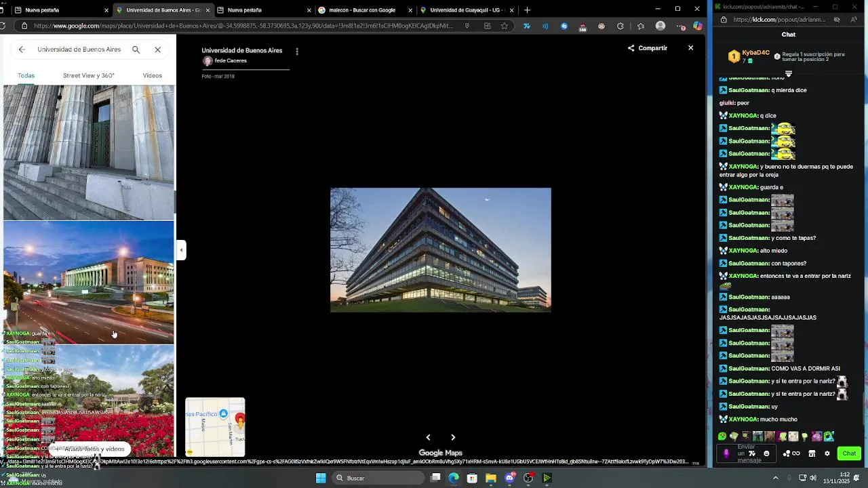Screen dimensions: 868x488
Task: Open Windows Start menu
Action: click(x=321, y=478)
